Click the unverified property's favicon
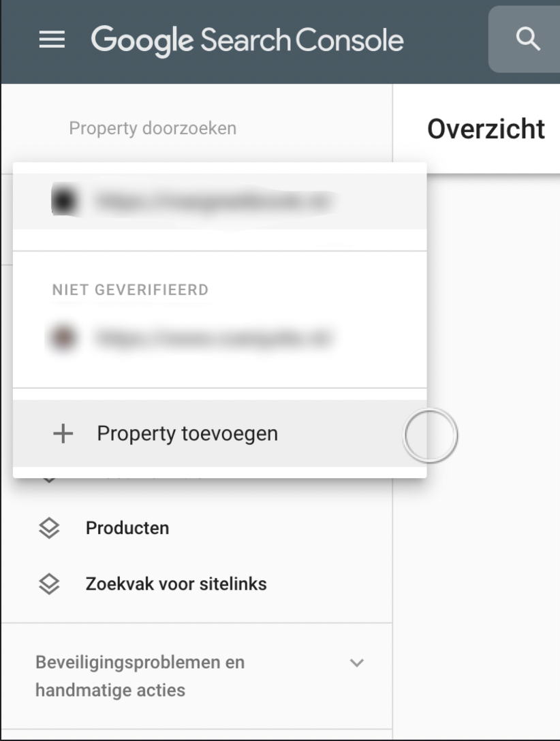The height and width of the screenshot is (741, 560). [x=63, y=338]
